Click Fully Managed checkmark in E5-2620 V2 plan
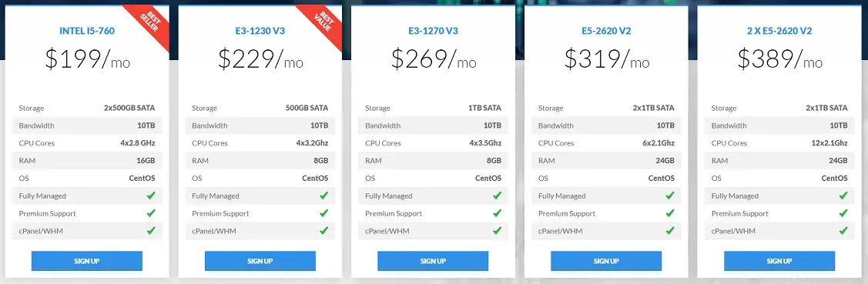The image size is (868, 284). [670, 195]
